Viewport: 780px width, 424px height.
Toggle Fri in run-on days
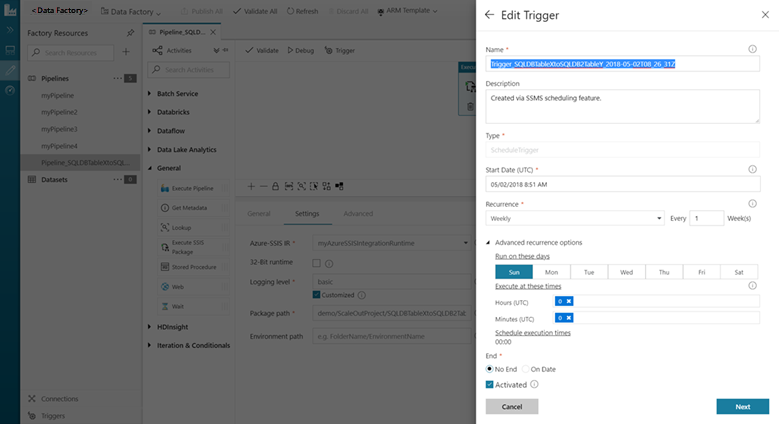pyautogui.click(x=701, y=272)
